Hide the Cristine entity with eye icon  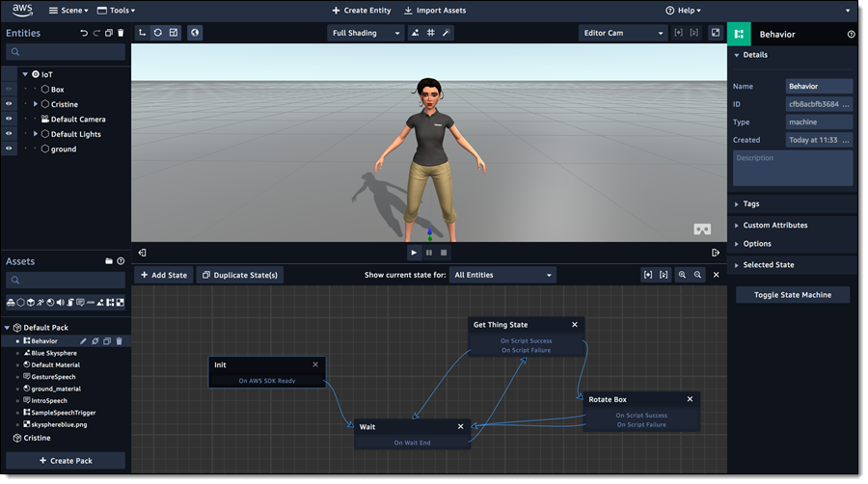point(9,104)
